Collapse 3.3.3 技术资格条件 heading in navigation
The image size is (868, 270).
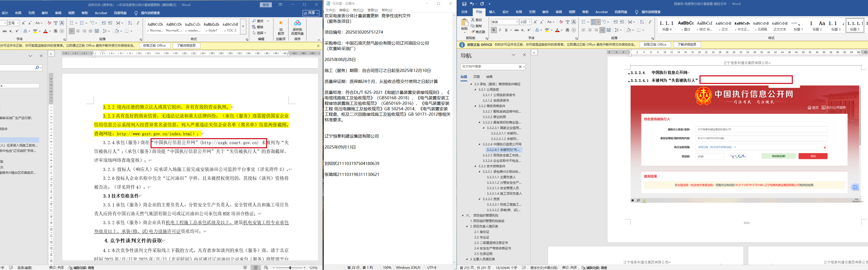475,166
